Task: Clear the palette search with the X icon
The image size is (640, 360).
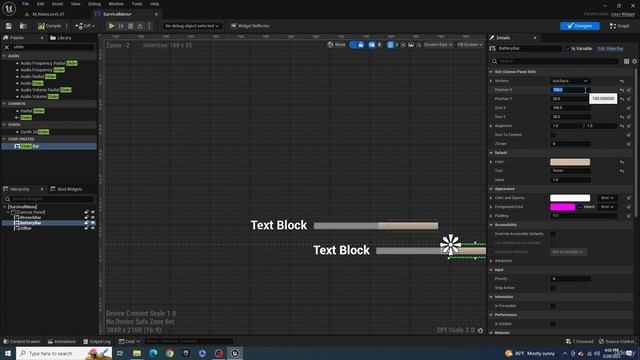Action: click(7, 47)
